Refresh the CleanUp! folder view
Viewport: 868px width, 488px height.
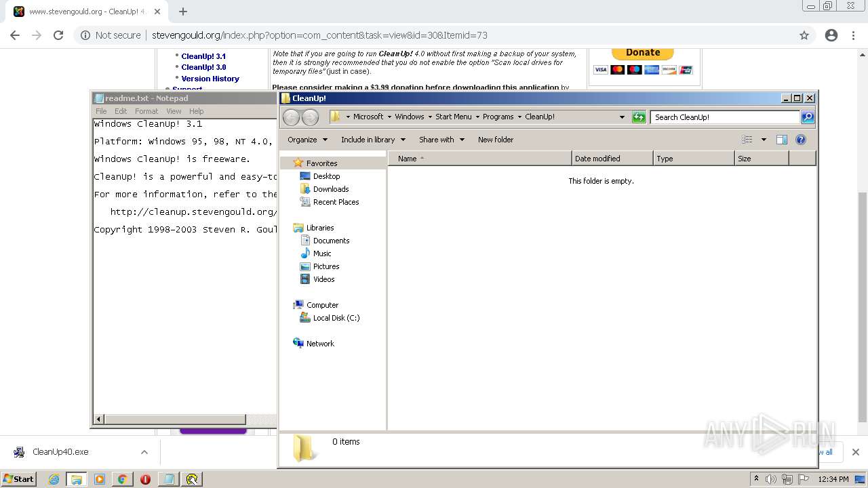[639, 117]
